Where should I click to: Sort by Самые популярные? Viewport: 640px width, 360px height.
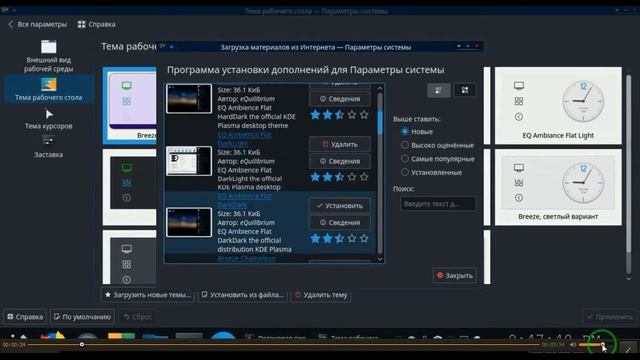[x=437, y=159]
